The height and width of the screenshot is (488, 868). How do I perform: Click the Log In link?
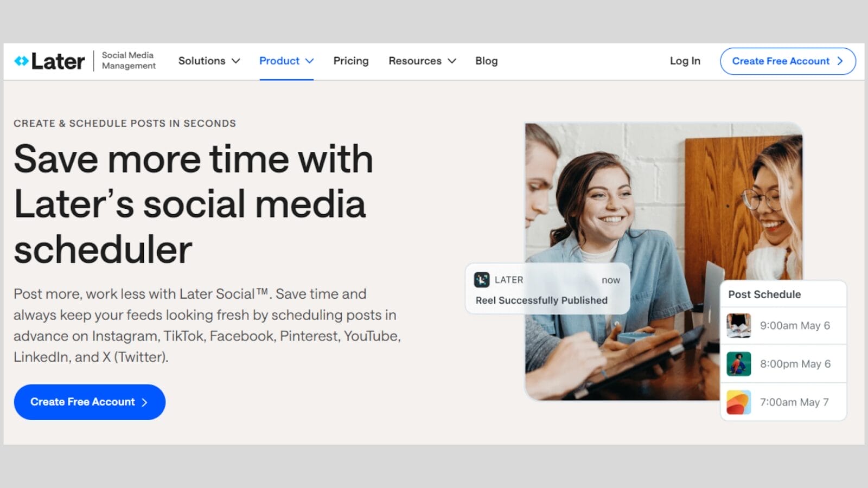[685, 61]
